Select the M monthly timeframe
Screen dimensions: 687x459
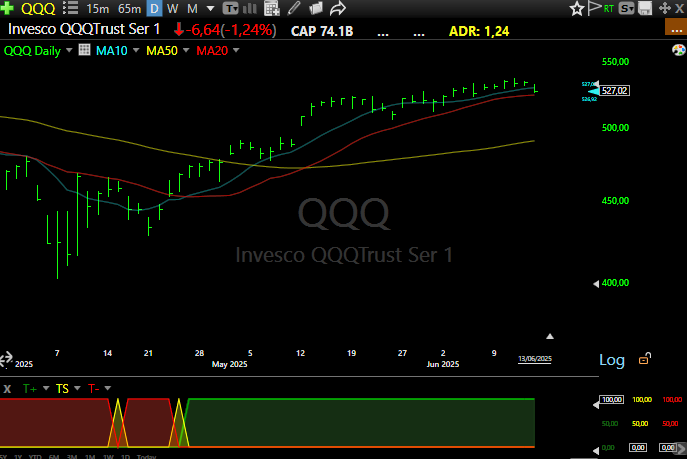coord(192,9)
